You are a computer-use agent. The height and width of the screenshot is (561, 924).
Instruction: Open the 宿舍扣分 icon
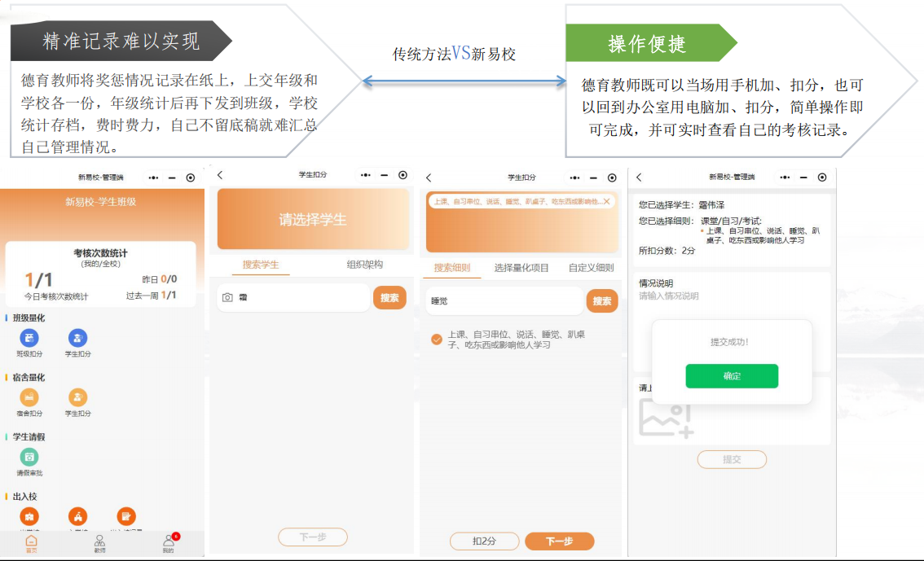29,397
